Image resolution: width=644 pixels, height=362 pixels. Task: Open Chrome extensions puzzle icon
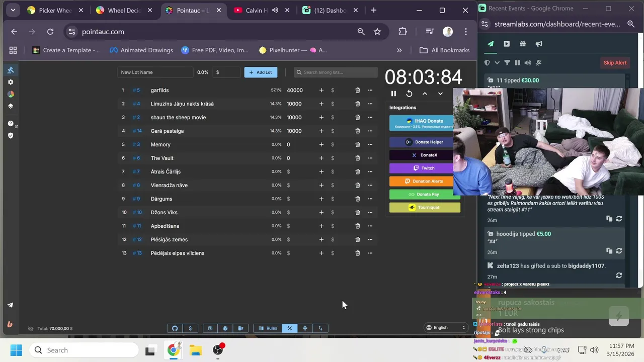(x=403, y=32)
